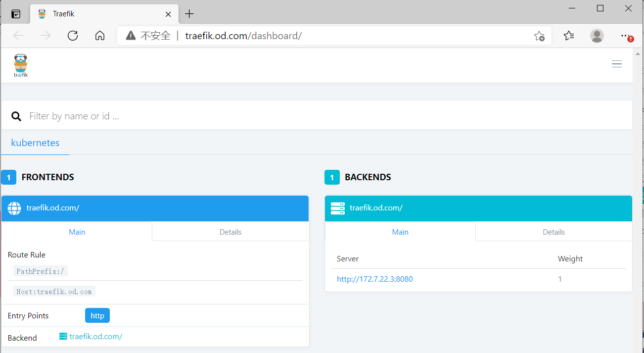Select the Traefik browser tab

(x=104, y=14)
